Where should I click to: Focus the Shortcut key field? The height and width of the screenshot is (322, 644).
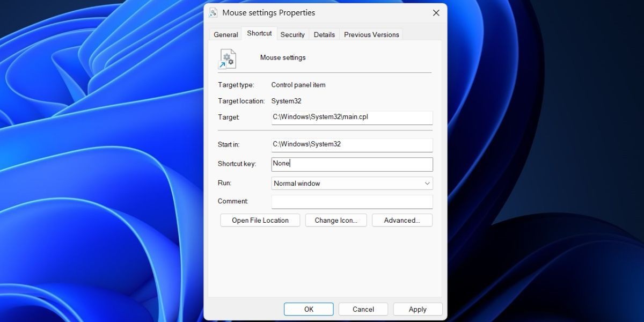[352, 164]
